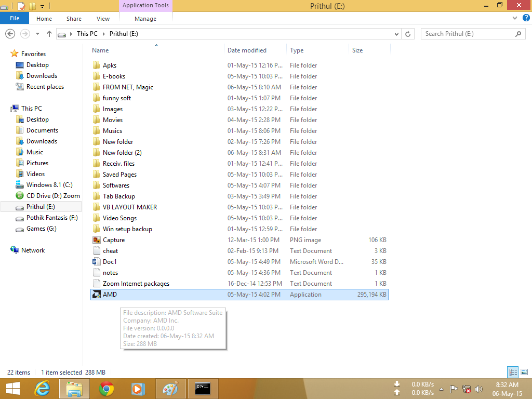Select the 'Win setup backup' folder
The width and height of the screenshot is (532, 399).
click(127, 229)
